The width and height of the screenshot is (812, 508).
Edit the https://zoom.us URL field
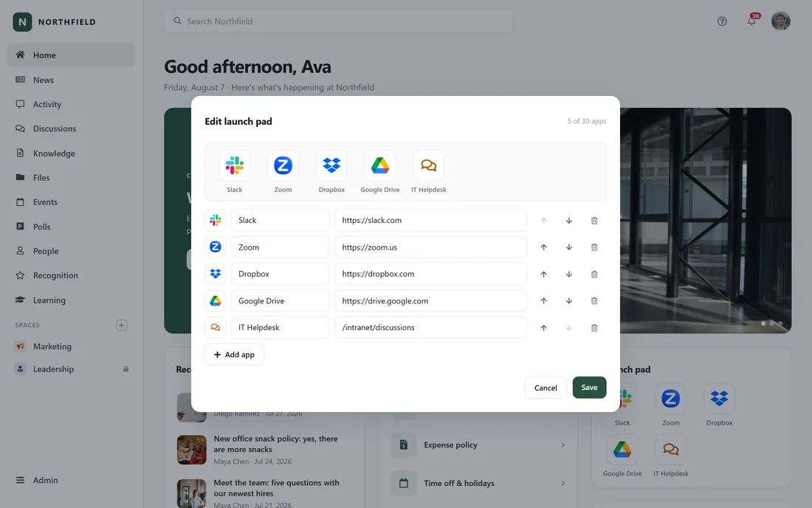click(430, 247)
